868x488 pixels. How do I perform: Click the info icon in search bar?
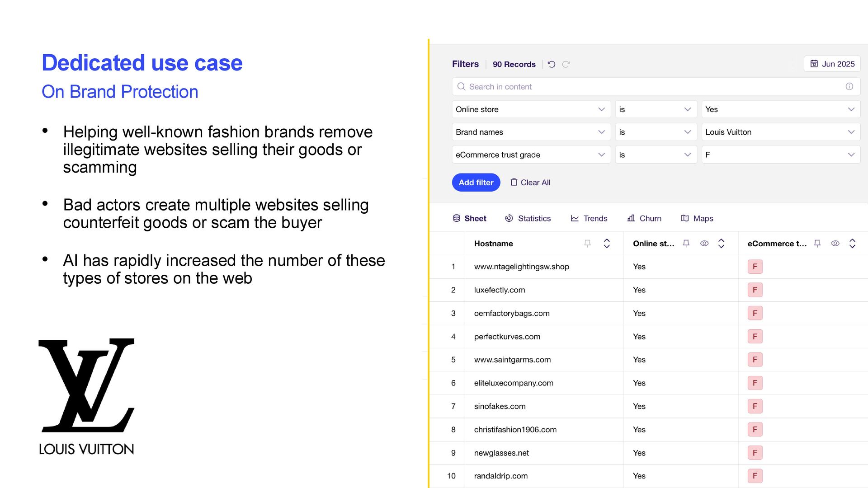coord(849,86)
